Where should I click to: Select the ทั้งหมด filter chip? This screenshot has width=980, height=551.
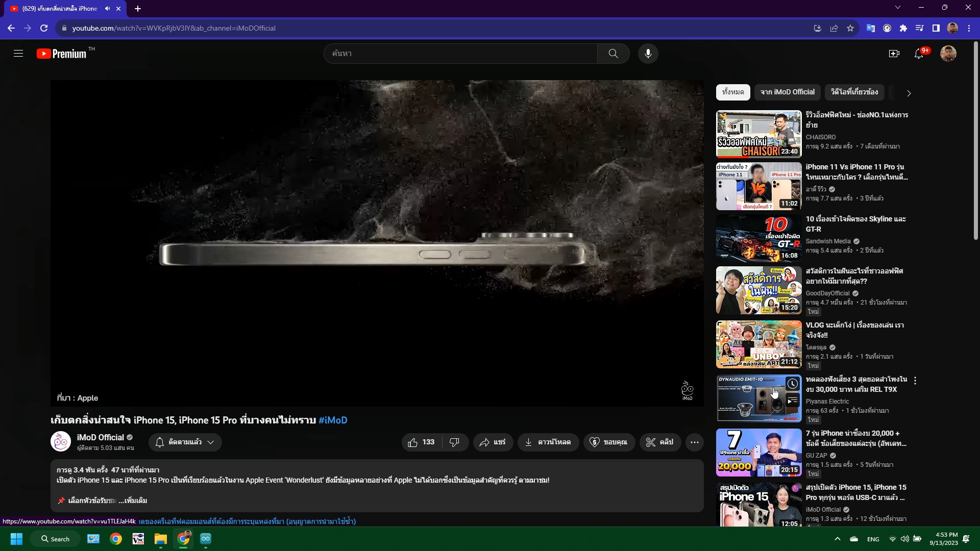tap(733, 92)
